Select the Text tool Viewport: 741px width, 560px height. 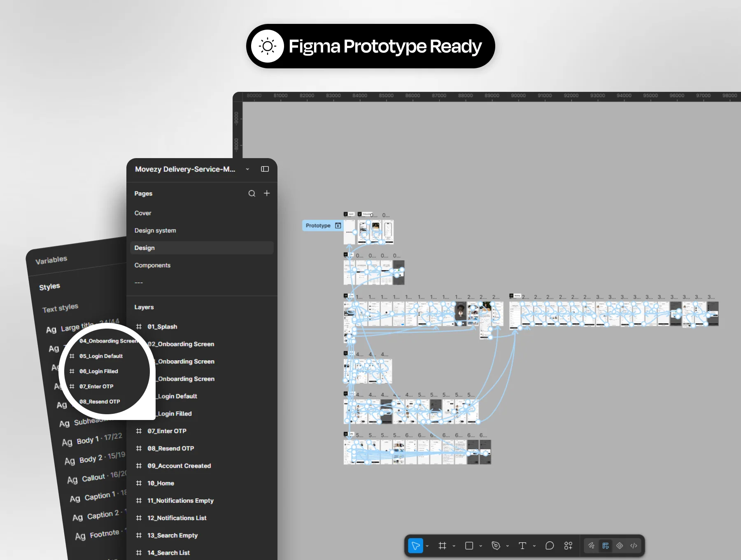tap(522, 546)
